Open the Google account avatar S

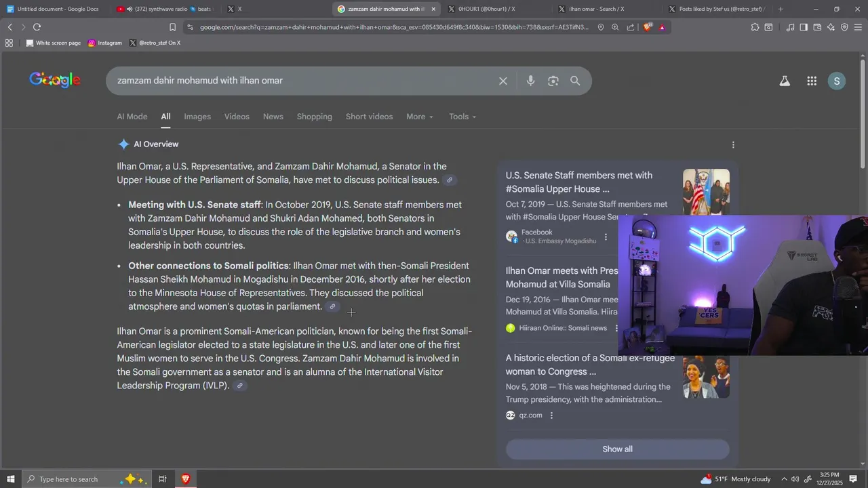click(837, 81)
